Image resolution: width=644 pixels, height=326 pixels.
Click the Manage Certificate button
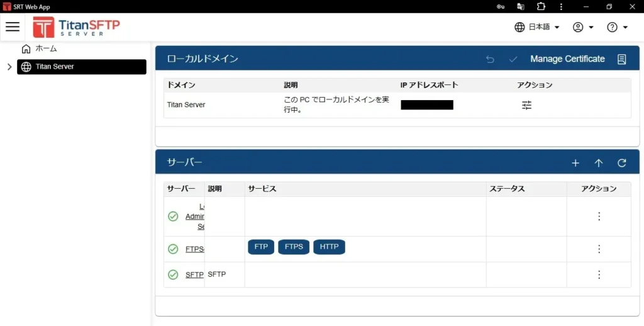pyautogui.click(x=567, y=59)
